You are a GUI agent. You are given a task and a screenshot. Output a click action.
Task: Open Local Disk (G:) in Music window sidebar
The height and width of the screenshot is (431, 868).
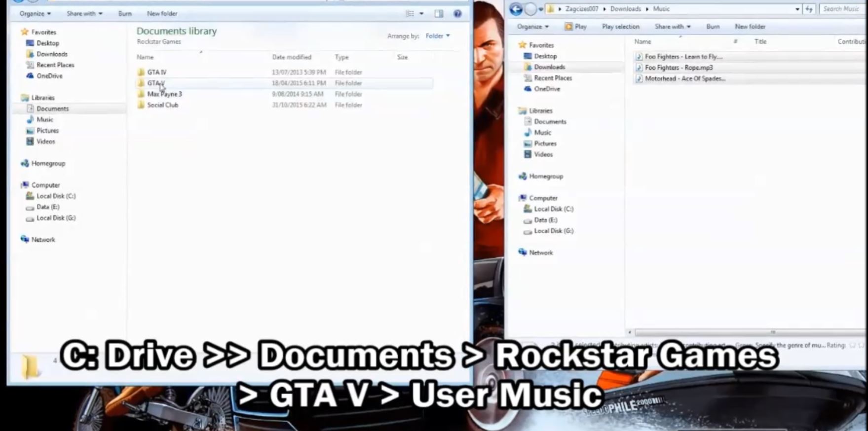(549, 230)
